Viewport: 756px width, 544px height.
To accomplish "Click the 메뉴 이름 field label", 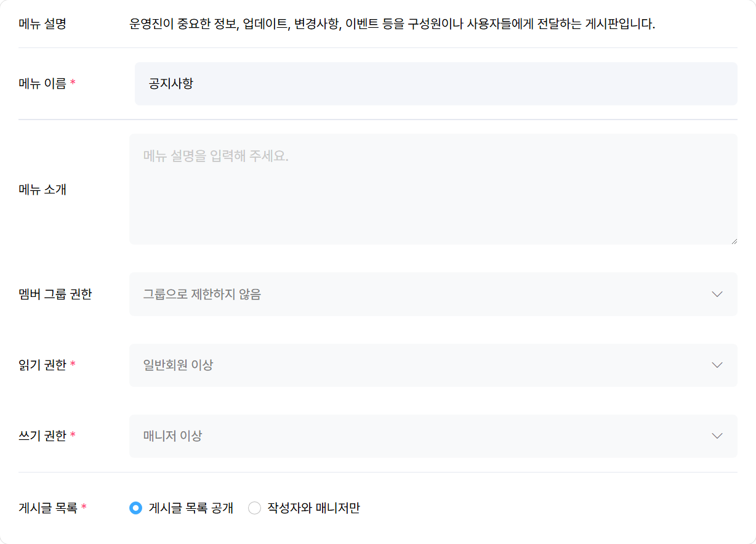I will 42,84.
